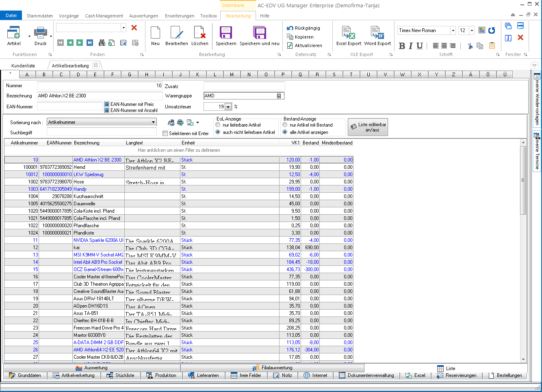Click the Rückgängig undo button
Image resolution: width=542 pixels, height=392 pixels.
(303, 28)
